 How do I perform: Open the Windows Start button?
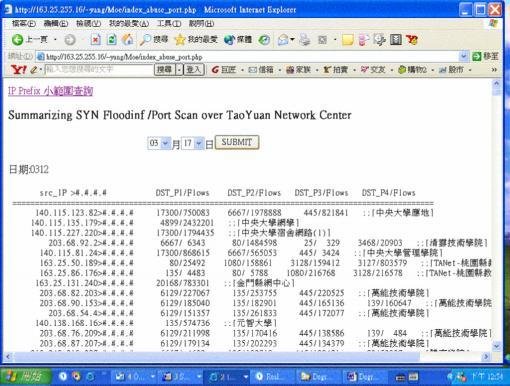(x=26, y=377)
